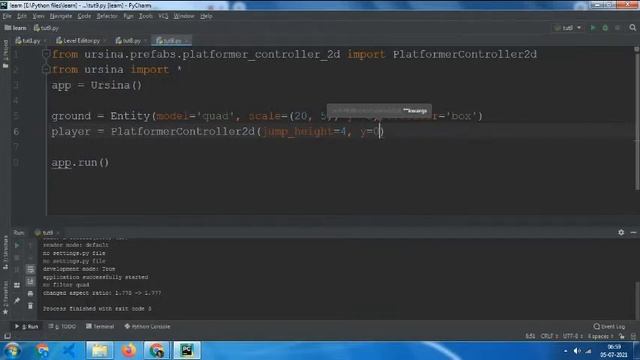
Task: Click 'Process finished with exit code' console line
Action: pos(97,309)
